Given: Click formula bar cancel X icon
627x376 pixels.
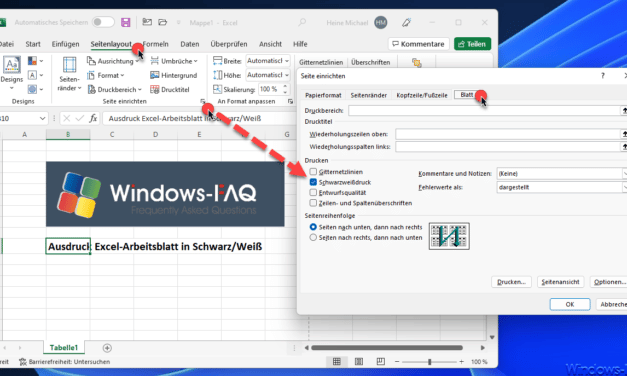Looking at the screenshot, I should pos(67,118).
